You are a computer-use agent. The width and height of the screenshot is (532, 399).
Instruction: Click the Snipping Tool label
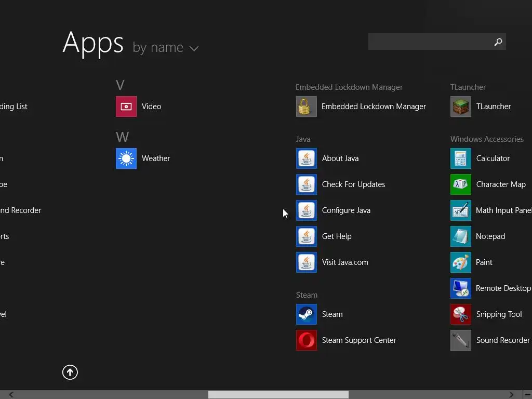click(499, 314)
